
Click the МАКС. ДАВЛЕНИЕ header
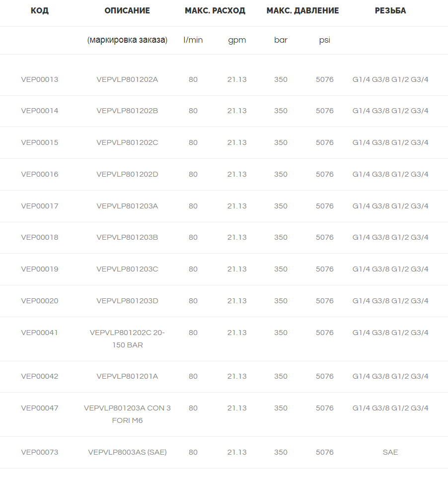coord(302,10)
